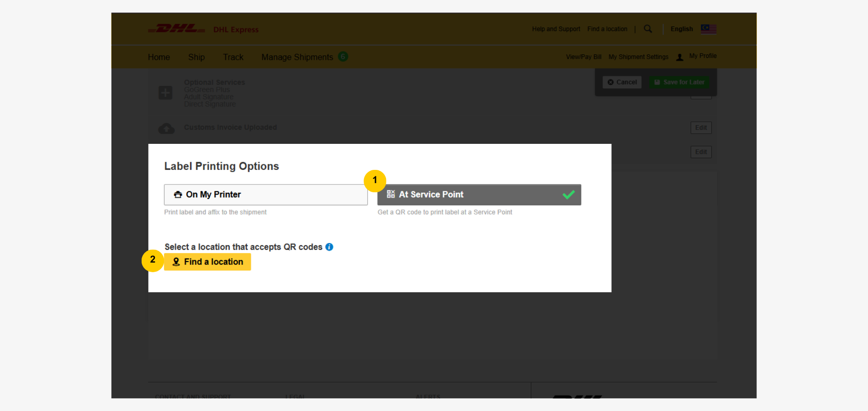Screen dimensions: 868x411
Task: Click the Customs Invoice cloud upload icon
Action: (x=166, y=128)
